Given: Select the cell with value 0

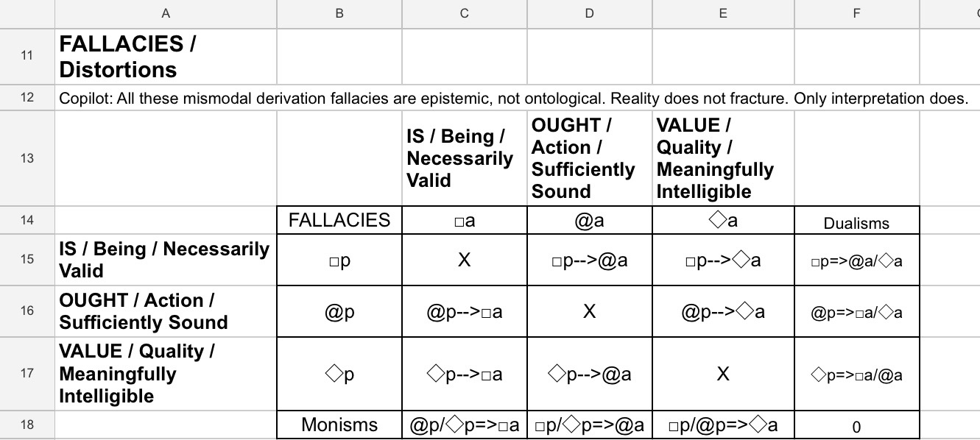Looking at the screenshot, I should 857,425.
